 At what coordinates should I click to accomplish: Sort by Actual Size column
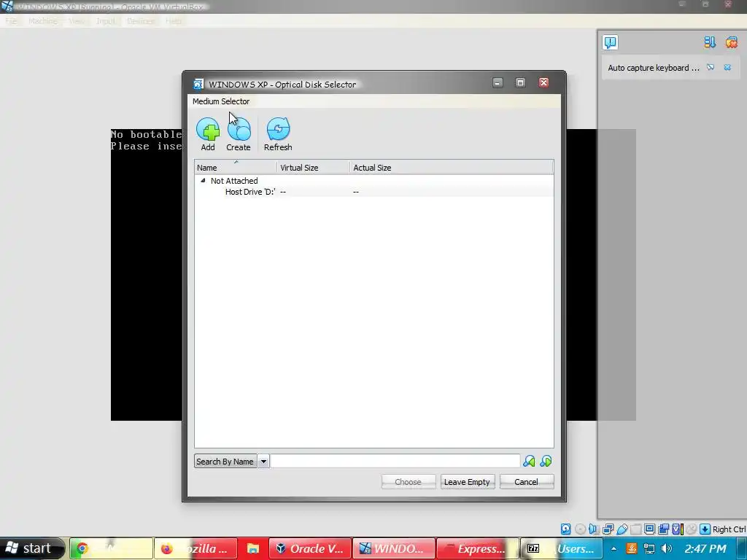coord(452,168)
